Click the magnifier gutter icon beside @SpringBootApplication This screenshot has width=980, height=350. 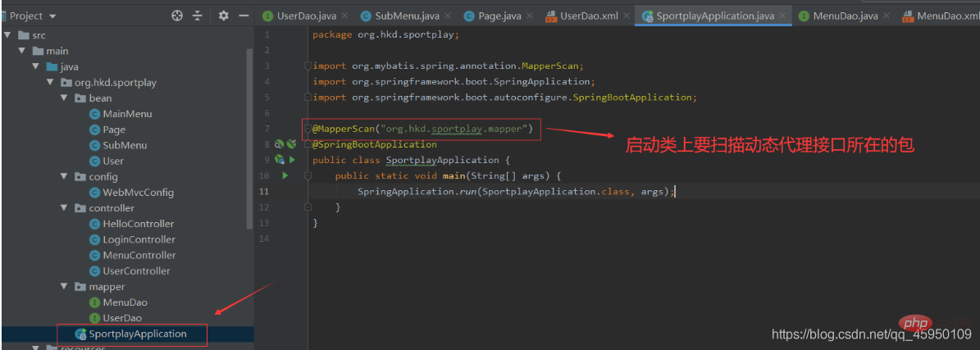coord(280,144)
